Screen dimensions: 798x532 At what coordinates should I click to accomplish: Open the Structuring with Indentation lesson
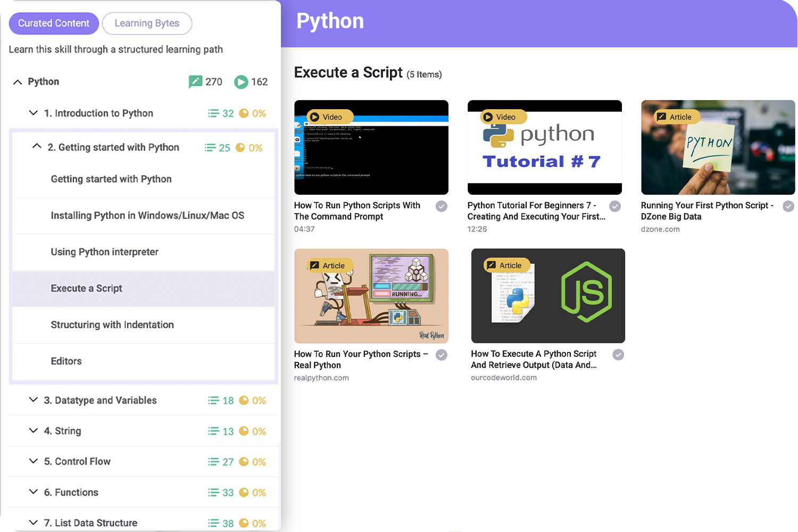(x=112, y=325)
